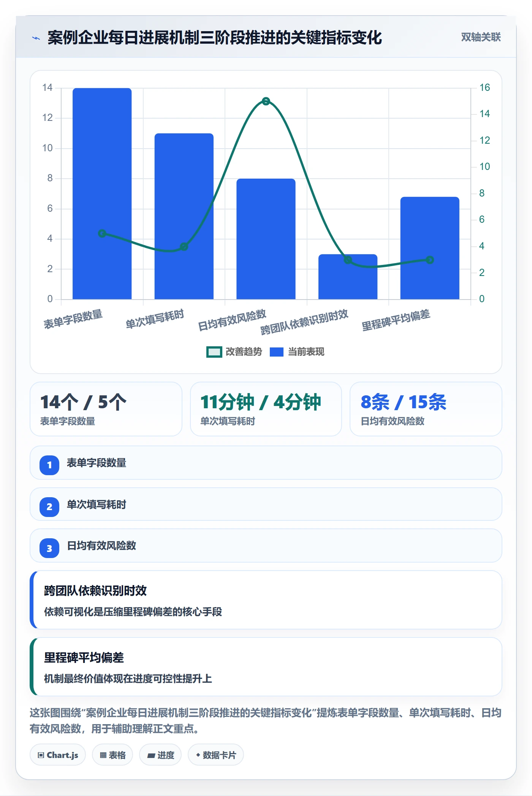This screenshot has width=532, height=796.
Task: Select the 表单字段数量 blue bar
Action: [102, 193]
